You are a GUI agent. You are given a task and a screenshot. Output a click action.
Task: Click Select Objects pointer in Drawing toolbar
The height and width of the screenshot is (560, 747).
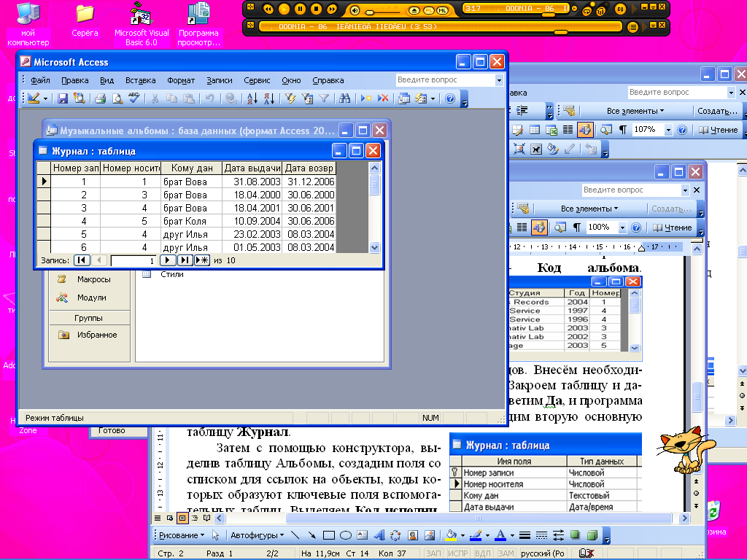[x=215, y=535]
